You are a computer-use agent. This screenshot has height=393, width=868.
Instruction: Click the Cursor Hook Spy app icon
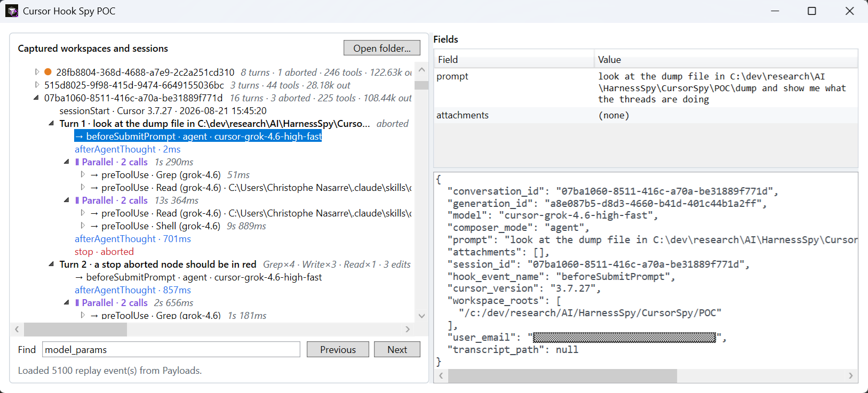[12, 11]
